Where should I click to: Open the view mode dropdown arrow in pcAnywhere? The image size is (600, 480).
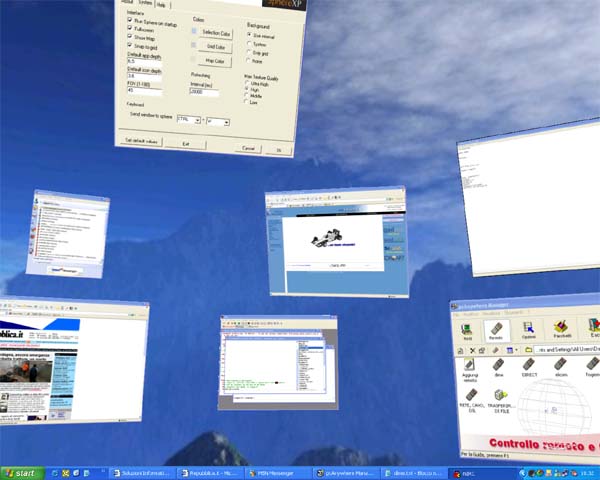517,350
